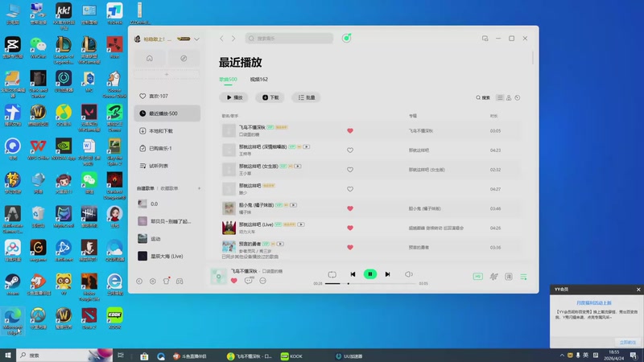The width and height of the screenshot is (644, 362).
Task: Open MV icon for 那就这样吧 (女生版)
Action: pyautogui.click(x=298, y=167)
